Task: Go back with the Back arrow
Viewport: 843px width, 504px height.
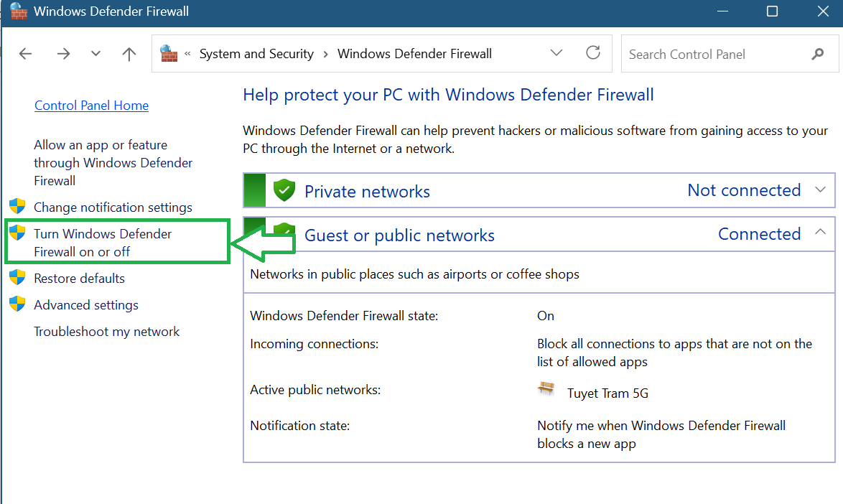Action: click(x=25, y=54)
